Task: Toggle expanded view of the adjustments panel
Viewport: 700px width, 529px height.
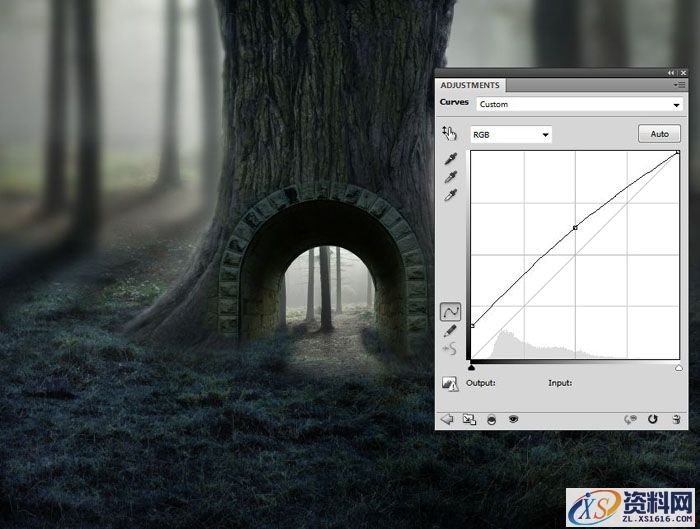Action: click(x=467, y=420)
